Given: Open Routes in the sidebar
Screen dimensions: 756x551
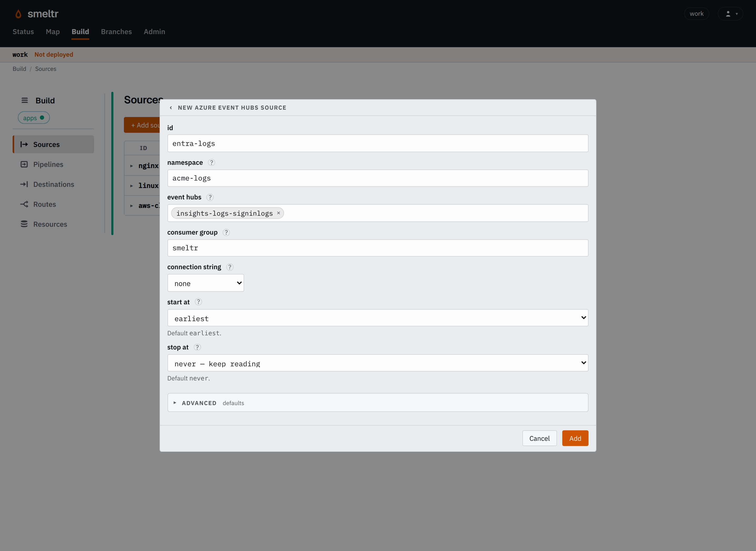Looking at the screenshot, I should [x=53, y=204].
